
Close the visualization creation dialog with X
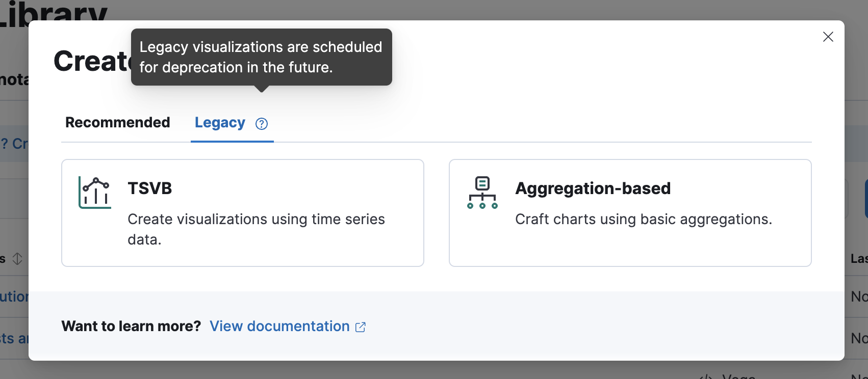[x=828, y=37]
